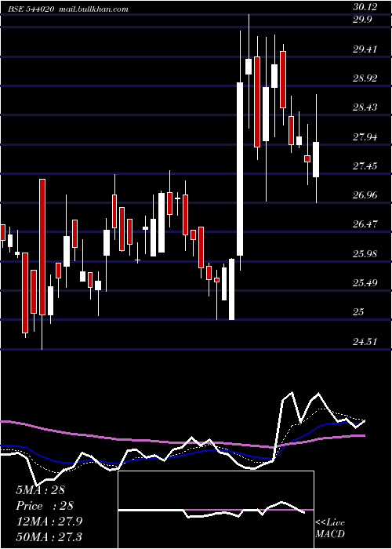Click inside the Live MACD inset chart

(x=216, y=510)
